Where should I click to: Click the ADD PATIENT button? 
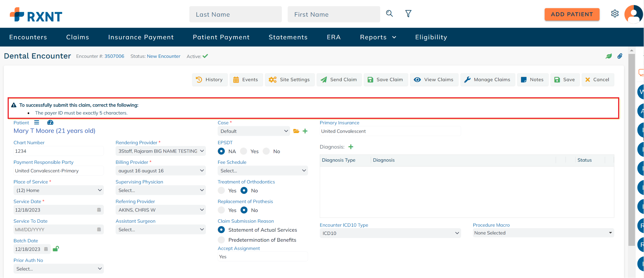(x=572, y=14)
